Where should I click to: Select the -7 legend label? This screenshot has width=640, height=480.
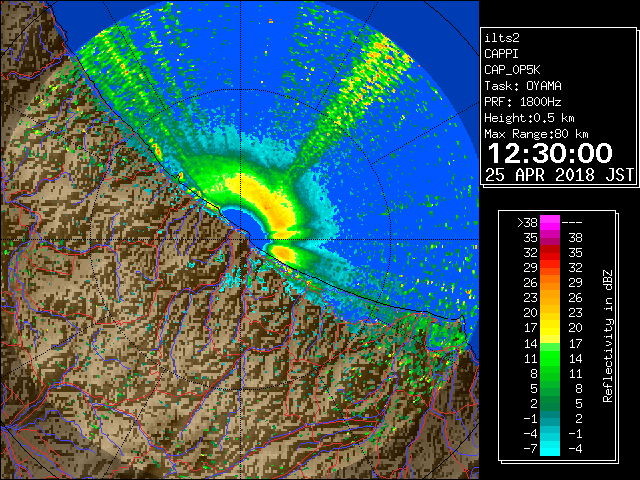pos(530,449)
